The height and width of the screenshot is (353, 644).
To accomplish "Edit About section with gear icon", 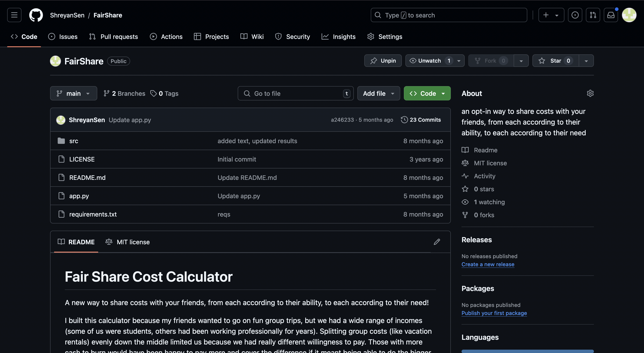I will (x=590, y=93).
